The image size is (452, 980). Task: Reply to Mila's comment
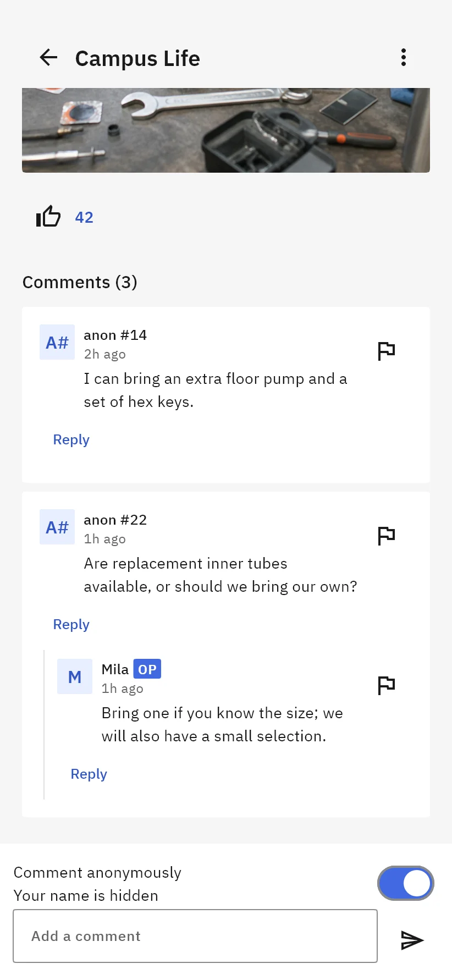(89, 774)
